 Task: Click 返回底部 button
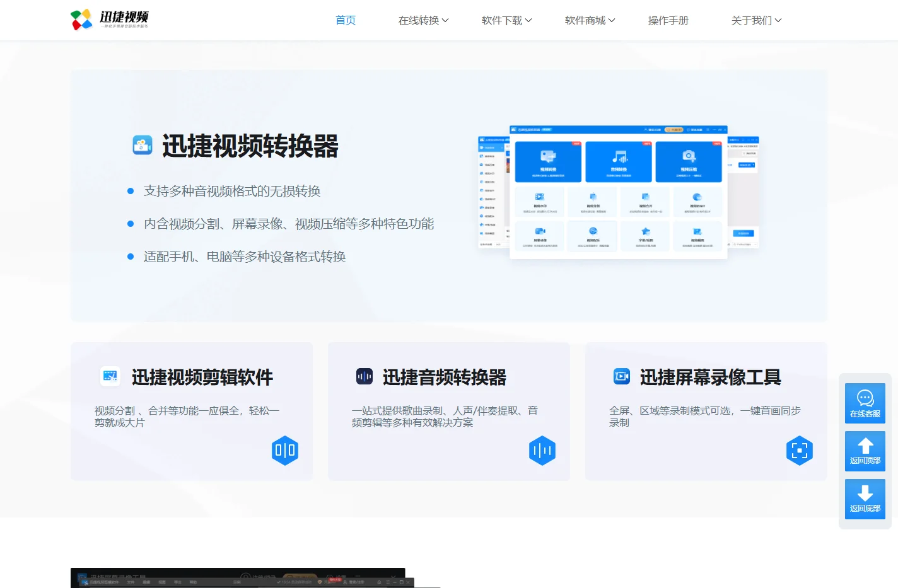(x=865, y=499)
